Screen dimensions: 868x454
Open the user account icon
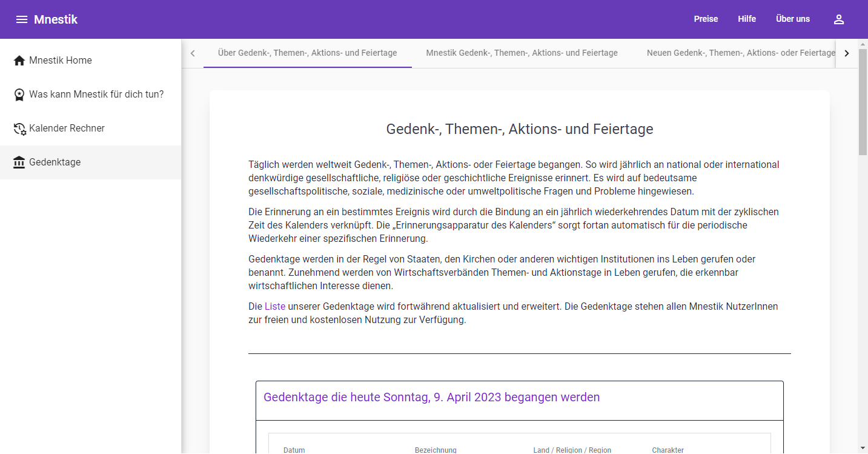tap(838, 19)
